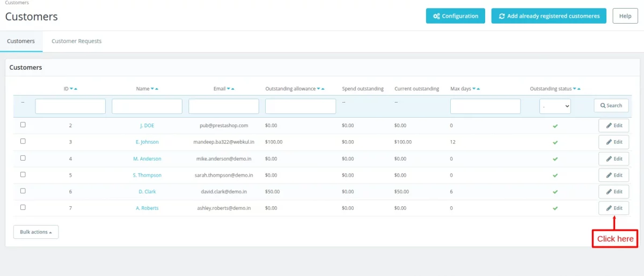
Task: Sort by Name column arrows
Action: (155, 89)
